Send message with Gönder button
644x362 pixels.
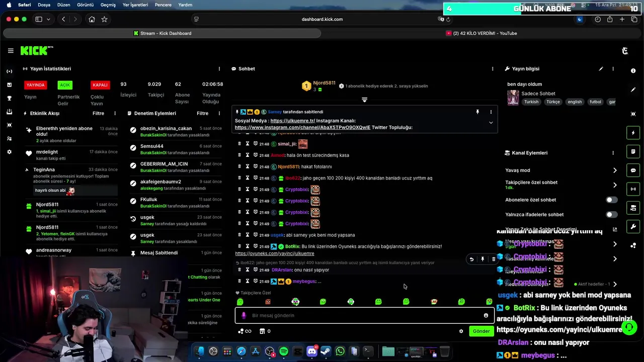pyautogui.click(x=481, y=331)
